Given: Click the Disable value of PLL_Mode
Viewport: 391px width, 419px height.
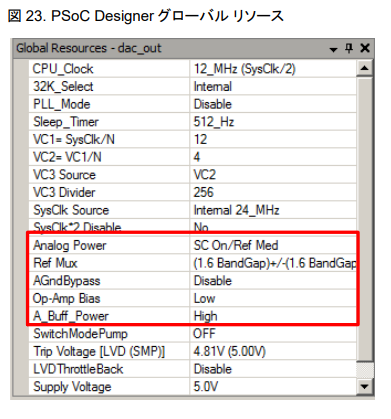Looking at the screenshot, I should pyautogui.click(x=212, y=104).
